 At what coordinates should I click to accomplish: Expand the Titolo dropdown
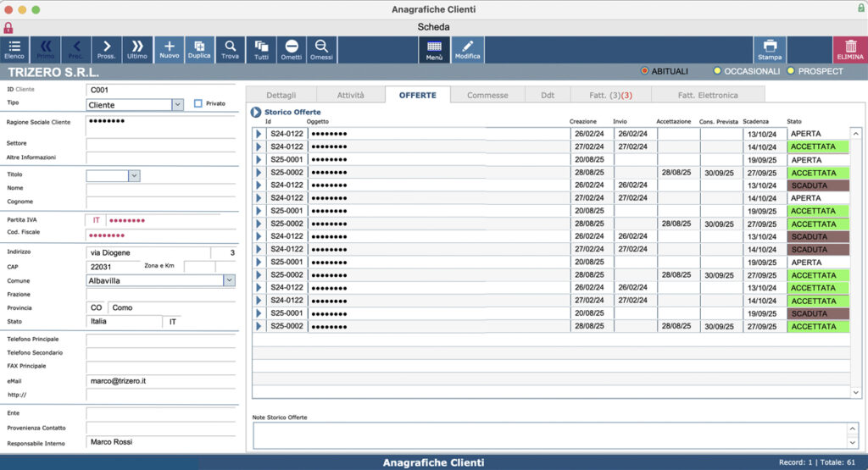pyautogui.click(x=134, y=176)
